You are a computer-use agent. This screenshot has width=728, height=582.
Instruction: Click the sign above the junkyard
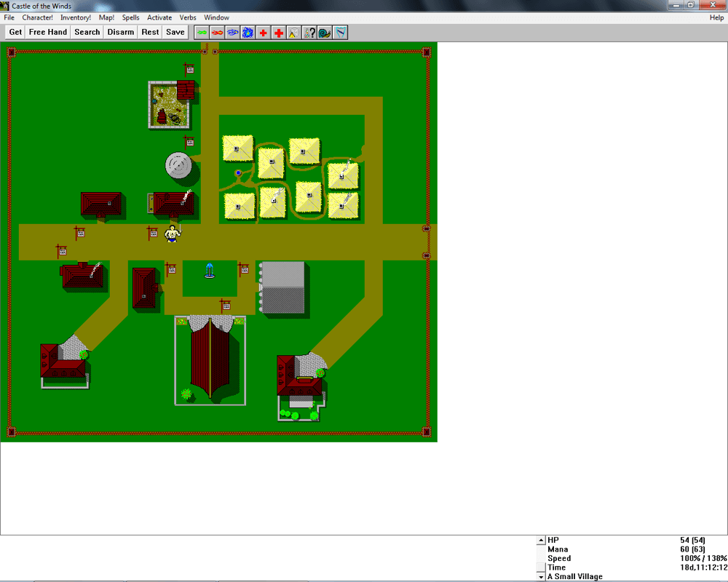[189, 69]
